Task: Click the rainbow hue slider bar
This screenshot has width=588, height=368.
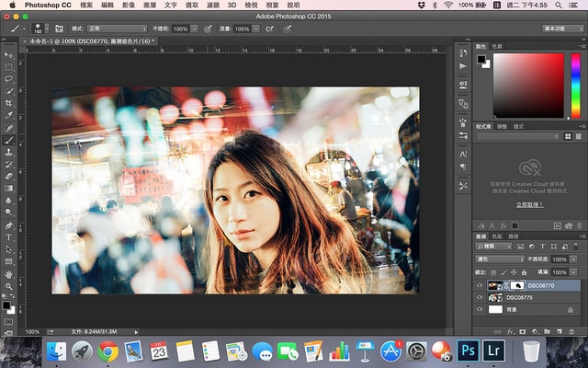Action: pyautogui.click(x=575, y=85)
